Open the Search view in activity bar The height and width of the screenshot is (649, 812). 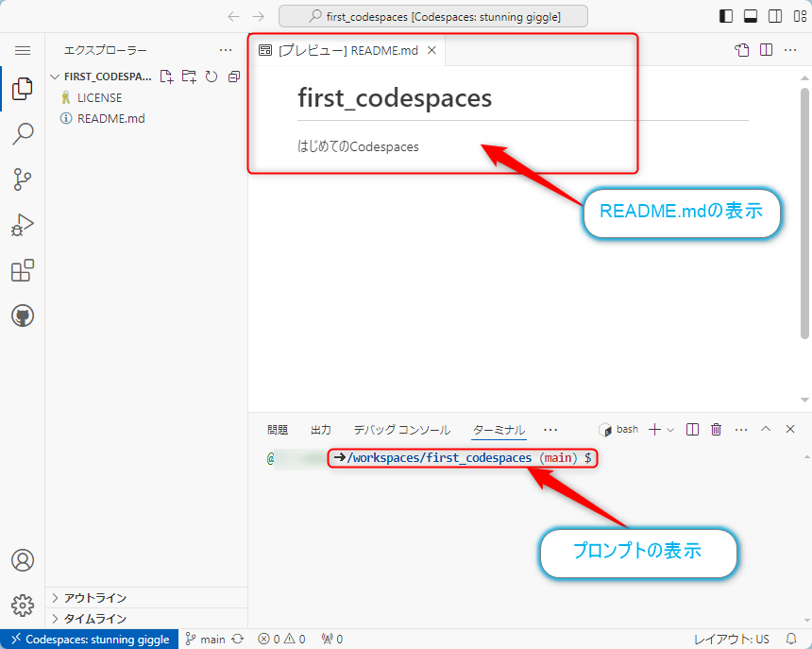click(x=23, y=133)
